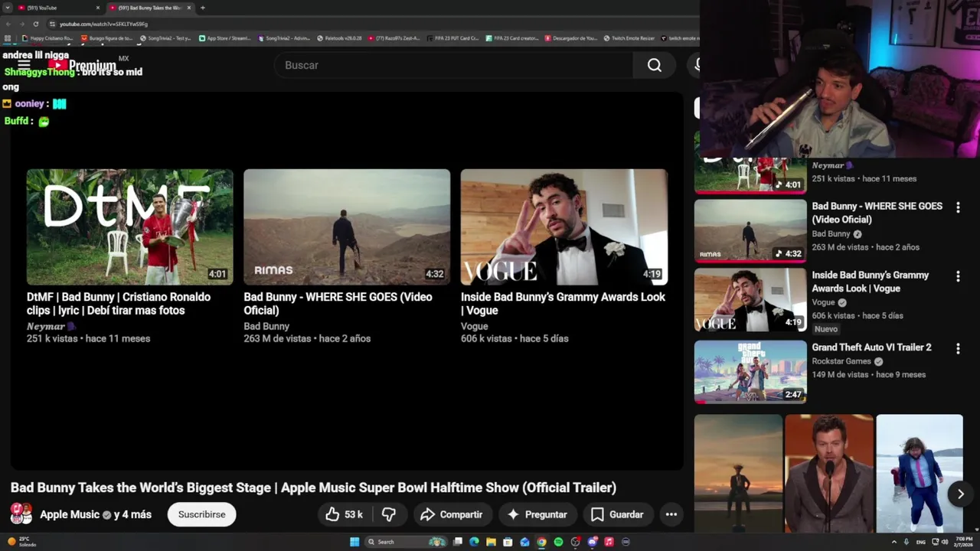Click the Suscribirse button
The height and width of the screenshot is (551, 980).
pos(201,514)
